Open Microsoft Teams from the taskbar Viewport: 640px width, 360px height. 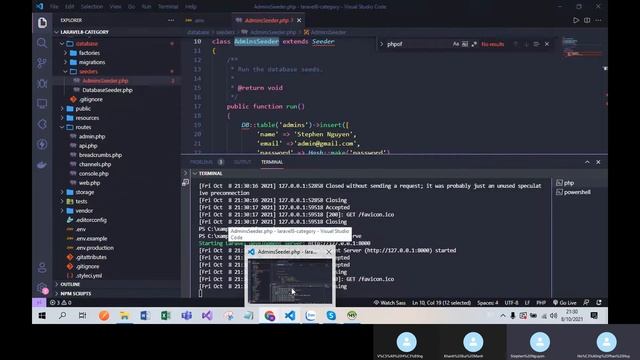pyautogui.click(x=187, y=316)
